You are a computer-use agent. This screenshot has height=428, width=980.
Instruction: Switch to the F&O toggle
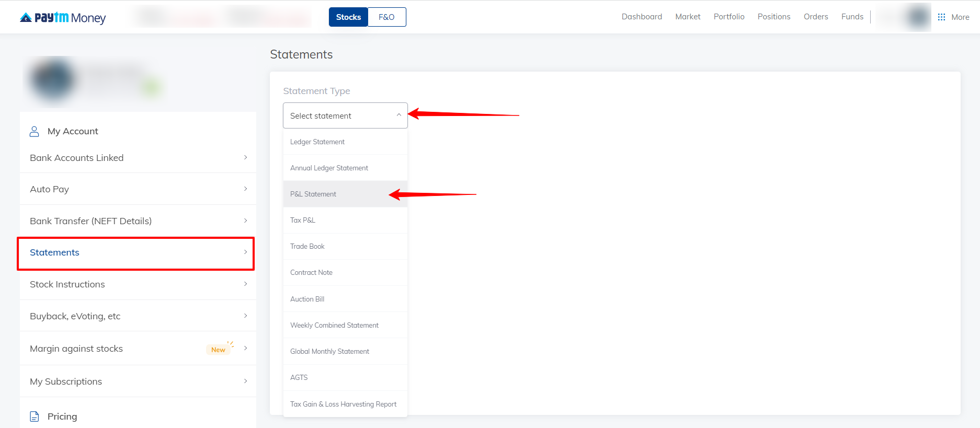[386, 17]
